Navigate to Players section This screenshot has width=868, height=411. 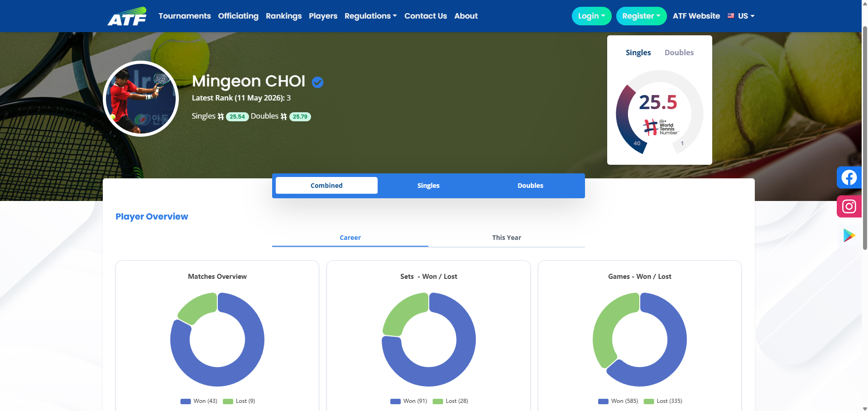click(x=323, y=16)
